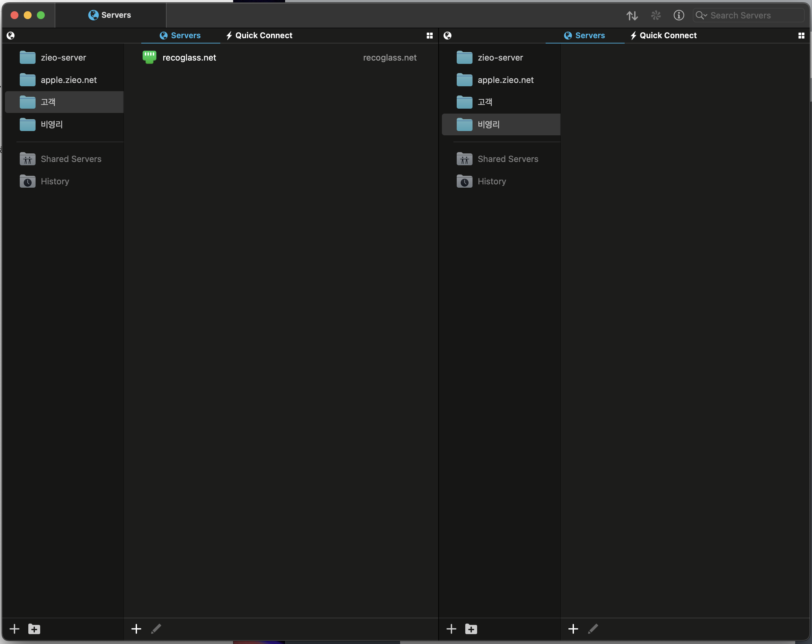Open search options dropdown magnifier
Image resolution: width=812 pixels, height=644 pixels.
point(701,15)
